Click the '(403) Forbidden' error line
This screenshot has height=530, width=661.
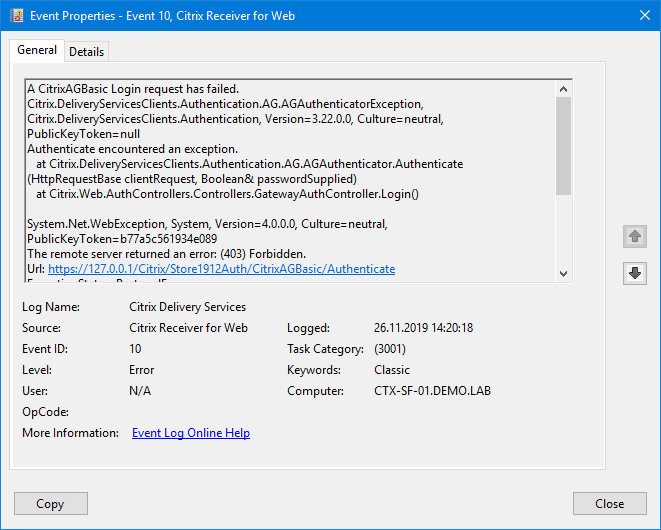click(x=167, y=254)
